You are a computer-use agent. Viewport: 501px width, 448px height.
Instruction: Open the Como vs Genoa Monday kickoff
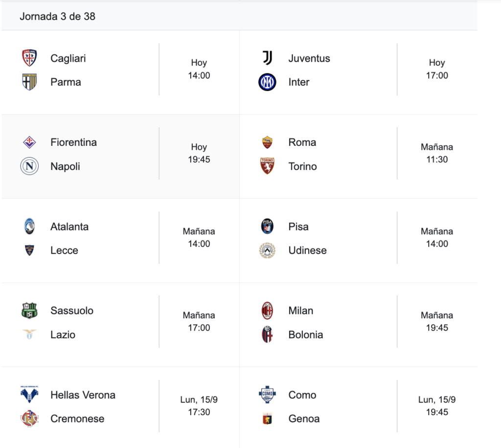[x=437, y=406]
